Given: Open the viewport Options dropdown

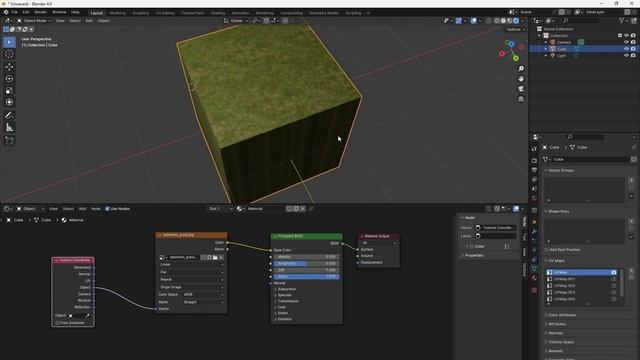Looking at the screenshot, I should [x=516, y=29].
